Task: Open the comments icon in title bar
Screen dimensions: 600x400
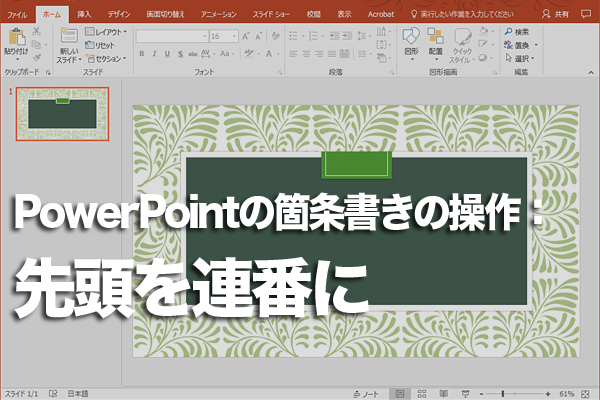Action: (585, 14)
